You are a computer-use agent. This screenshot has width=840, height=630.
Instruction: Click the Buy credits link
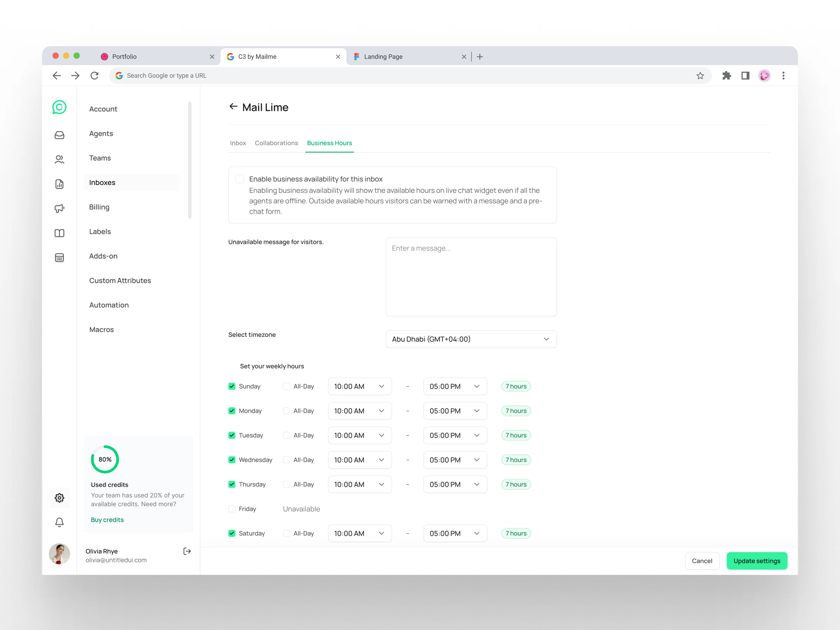[107, 520]
